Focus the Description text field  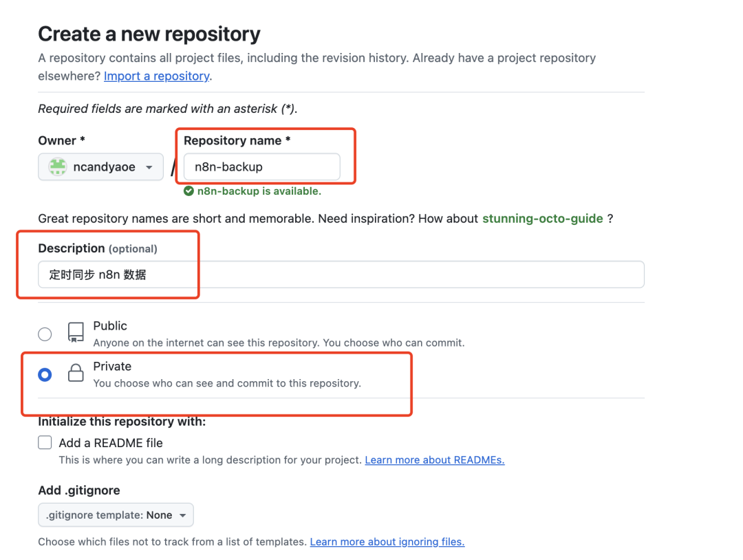(341, 274)
